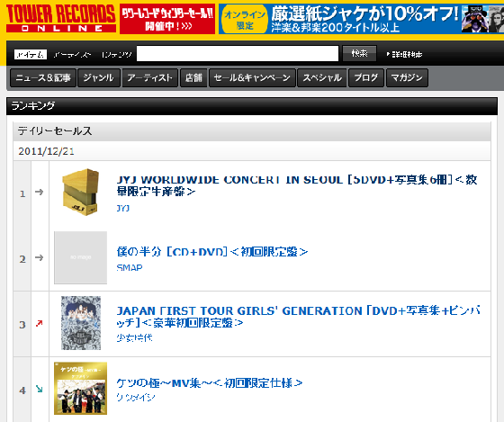Open the SMAP artist link
The width and height of the screenshot is (504, 422).
130,268
